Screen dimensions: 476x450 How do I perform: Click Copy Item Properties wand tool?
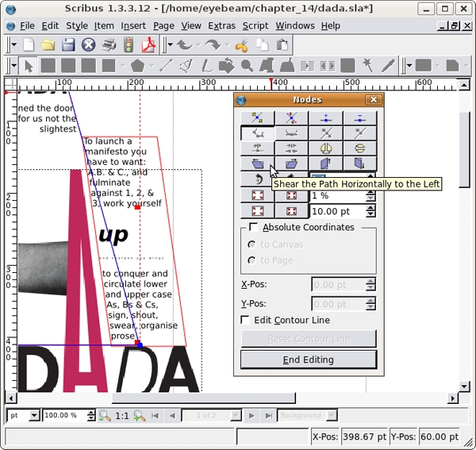pos(368,66)
